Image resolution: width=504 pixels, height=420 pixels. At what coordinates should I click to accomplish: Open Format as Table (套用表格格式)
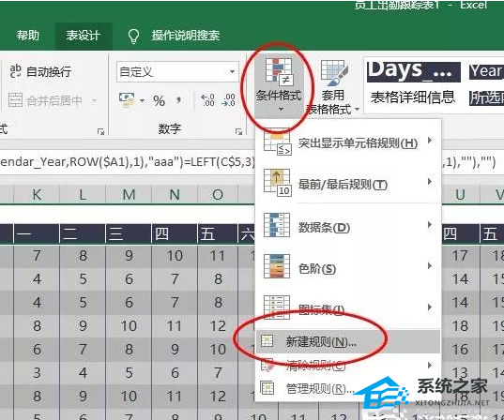[x=333, y=86]
